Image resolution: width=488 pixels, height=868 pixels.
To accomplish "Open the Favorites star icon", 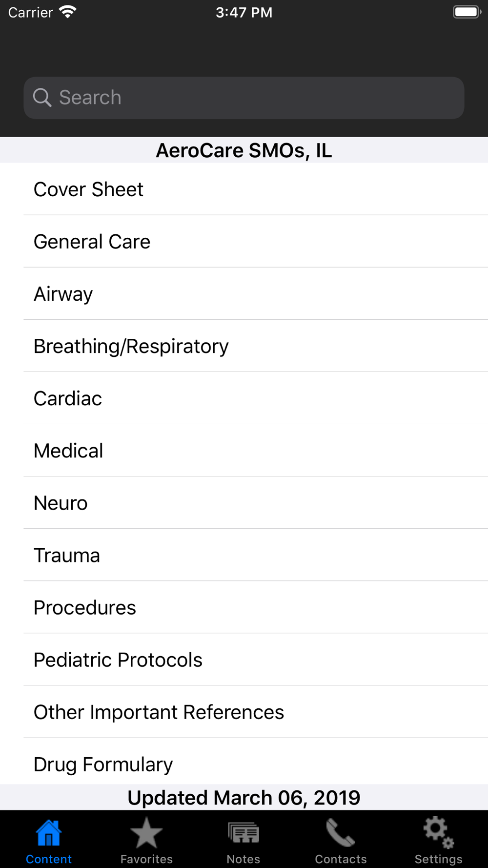I will point(146,833).
